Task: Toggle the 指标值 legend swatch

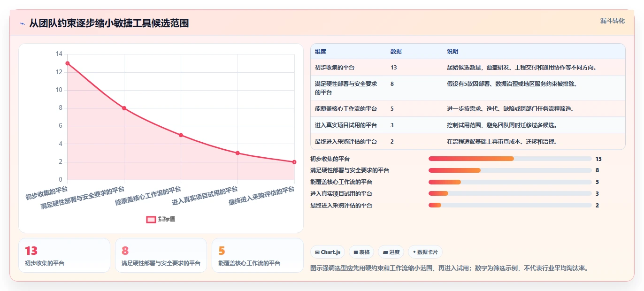Action: click(151, 219)
